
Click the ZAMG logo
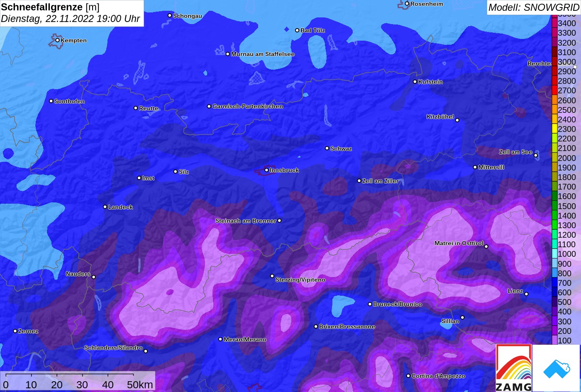[514, 368]
